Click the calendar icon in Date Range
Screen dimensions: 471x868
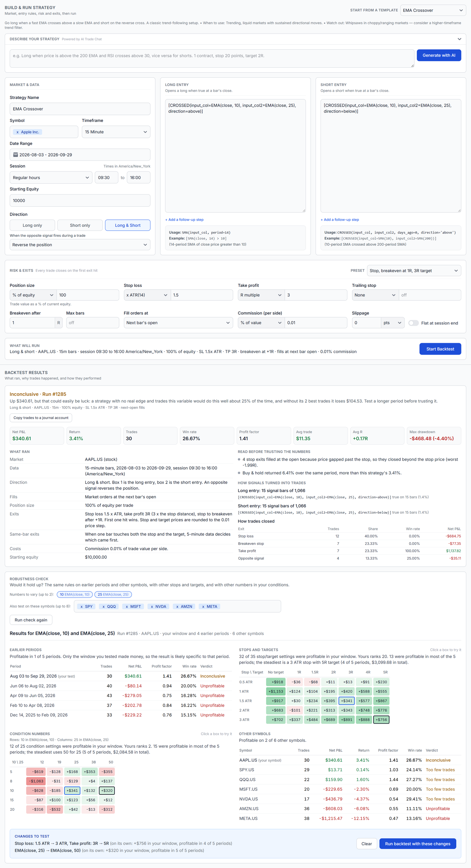pyautogui.click(x=16, y=155)
